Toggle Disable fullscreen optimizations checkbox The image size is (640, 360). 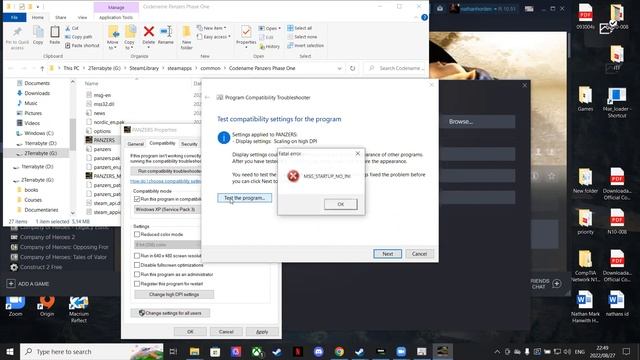(x=137, y=265)
